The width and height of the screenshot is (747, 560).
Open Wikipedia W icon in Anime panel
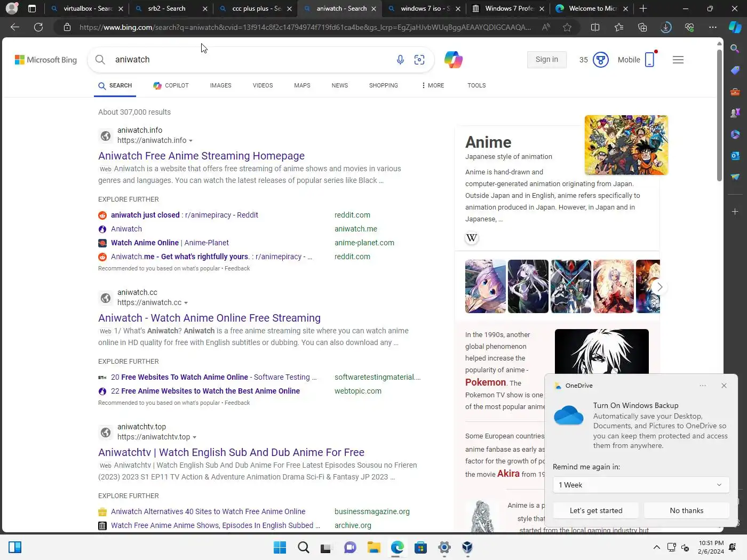472,238
